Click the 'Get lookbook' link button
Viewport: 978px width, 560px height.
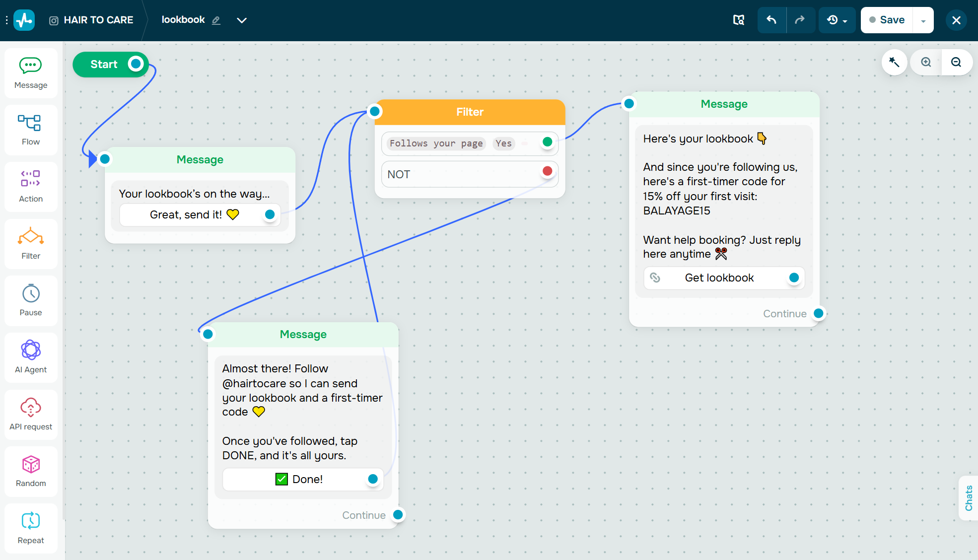(724, 278)
